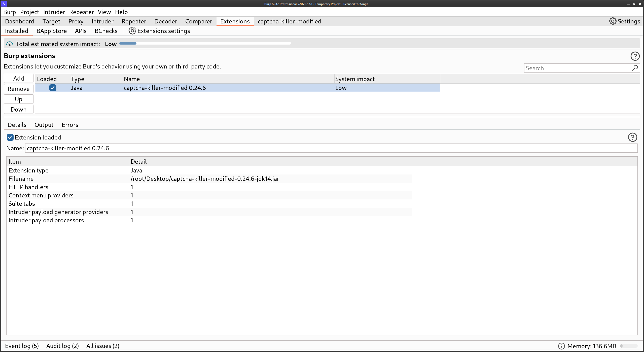The width and height of the screenshot is (644, 352).
Task: Select the Context menu providers row
Action: tap(209, 195)
